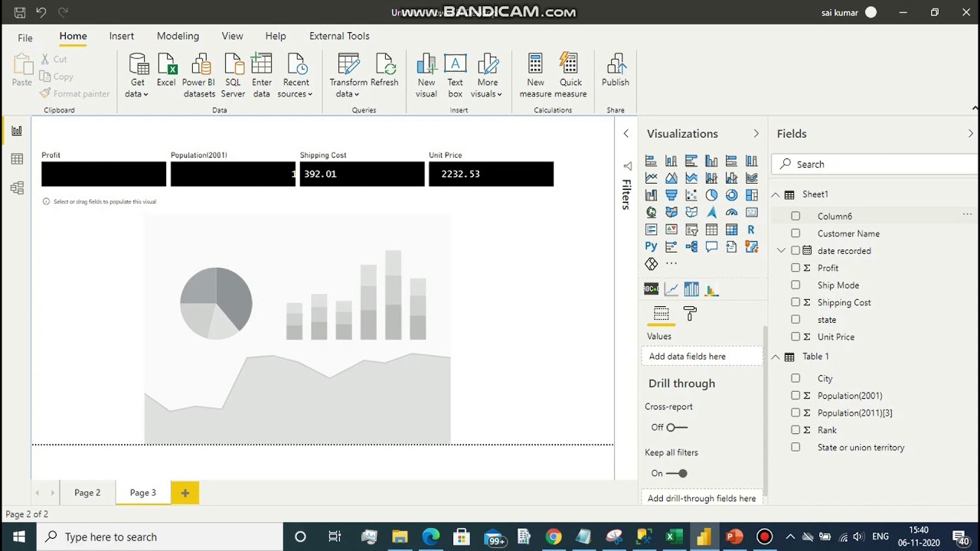Viewport: 980px width, 551px height.
Task: Check the Unit Price field
Action: tap(795, 337)
